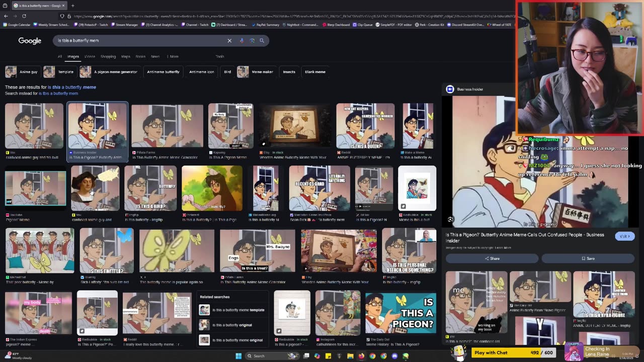Open the Stream Manager bookmark
This screenshot has width=644, height=362.
coord(124,25)
